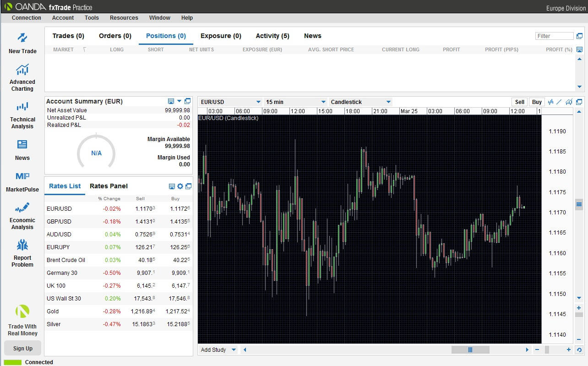The width and height of the screenshot is (588, 366).
Task: Click the chart candlestick indicator toolbar icon
Action: tap(551, 102)
